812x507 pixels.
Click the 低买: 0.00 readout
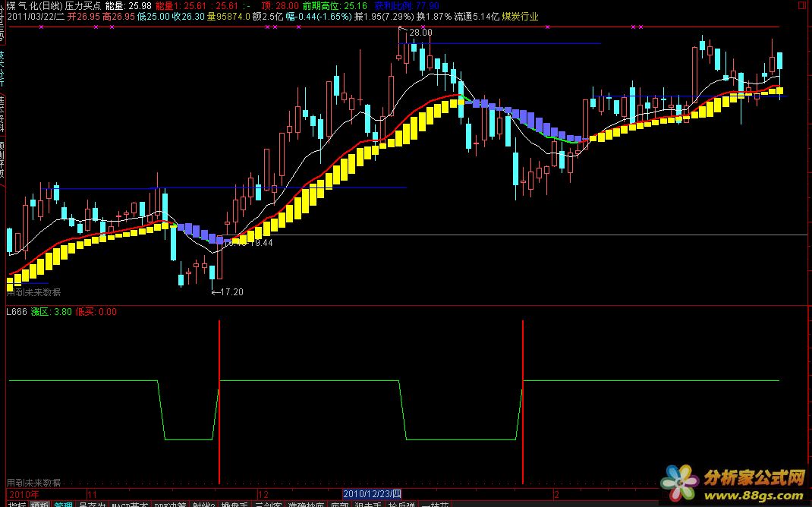pyautogui.click(x=96, y=312)
